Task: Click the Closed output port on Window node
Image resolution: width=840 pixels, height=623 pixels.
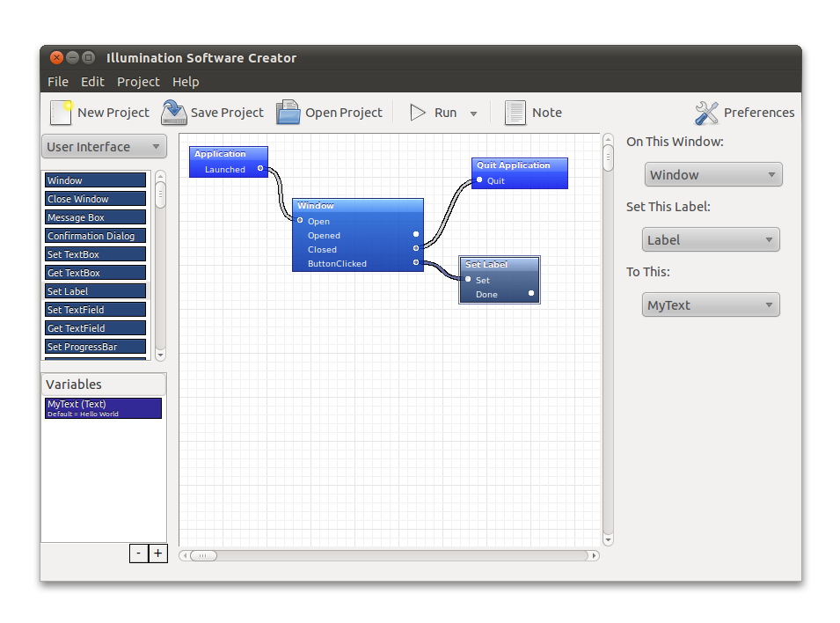Action: coord(416,248)
